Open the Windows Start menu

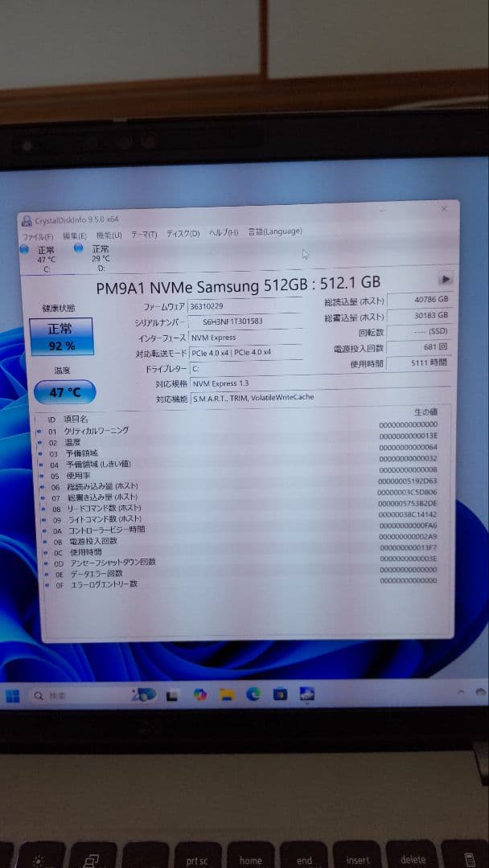12,695
